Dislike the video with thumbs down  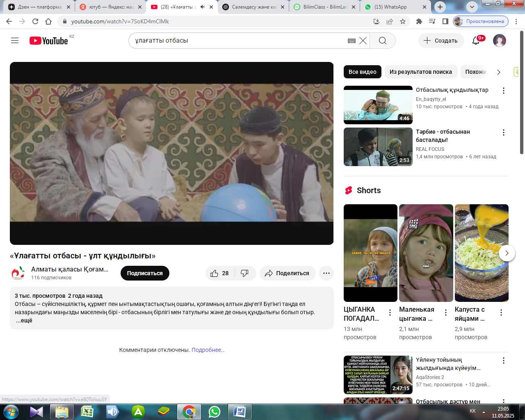(x=245, y=273)
